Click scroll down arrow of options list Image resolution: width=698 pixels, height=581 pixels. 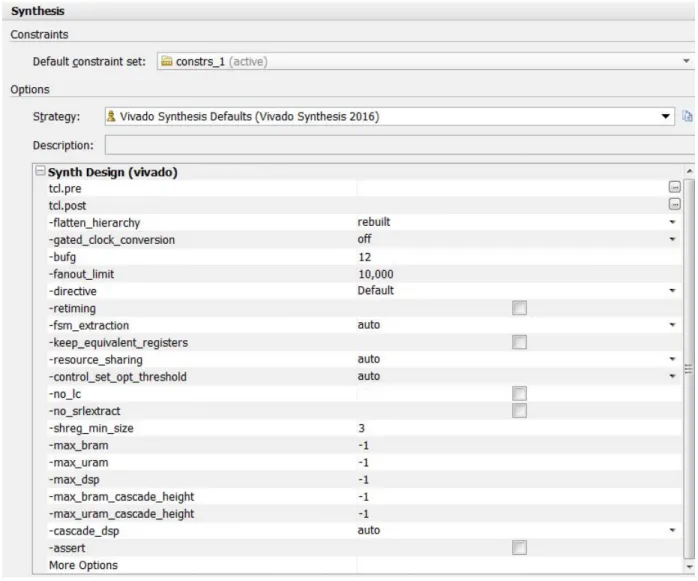[689, 566]
